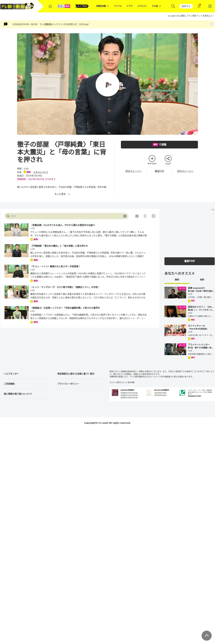Click 無料で視聴 watch button
215x644 pixels.
coord(159,144)
